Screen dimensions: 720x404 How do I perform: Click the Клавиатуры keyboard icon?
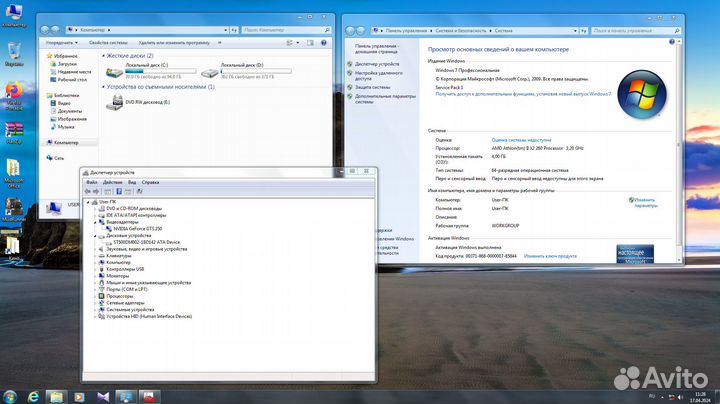pyautogui.click(x=101, y=256)
